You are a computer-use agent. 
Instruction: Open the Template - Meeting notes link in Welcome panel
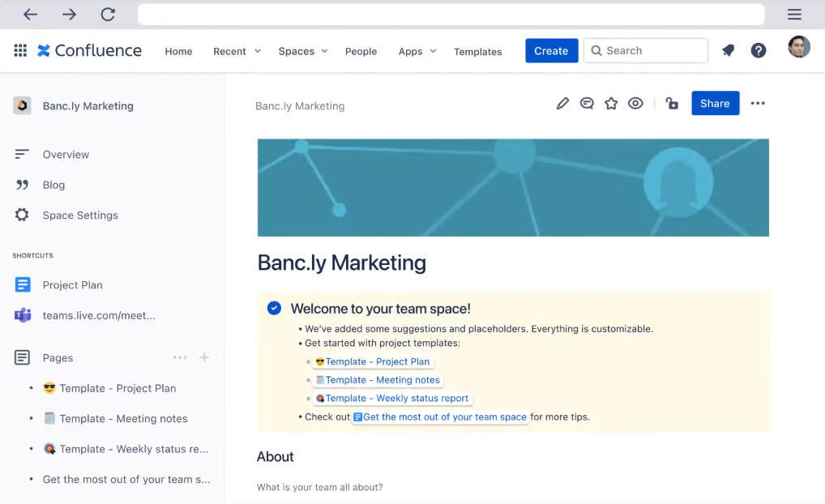(x=378, y=380)
